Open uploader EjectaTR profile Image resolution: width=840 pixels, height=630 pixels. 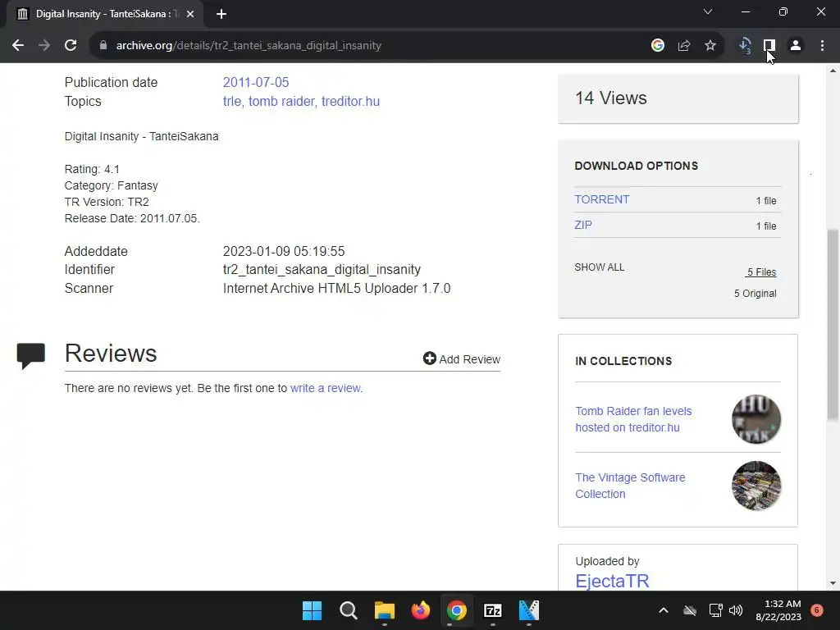point(612,581)
